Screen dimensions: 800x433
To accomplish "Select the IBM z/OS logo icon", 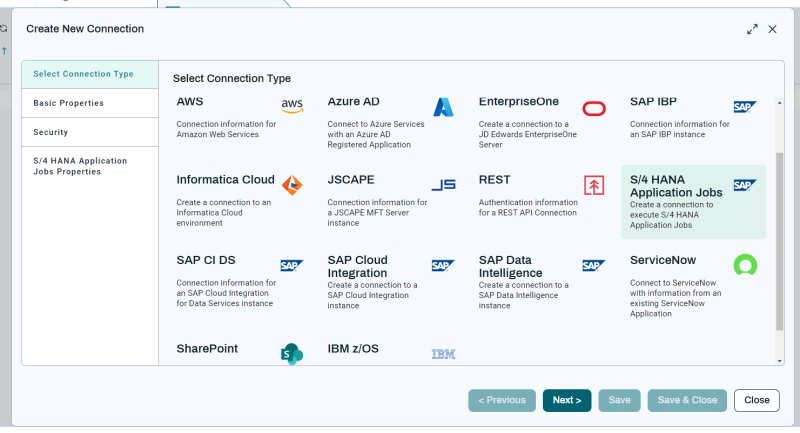I will [443, 354].
